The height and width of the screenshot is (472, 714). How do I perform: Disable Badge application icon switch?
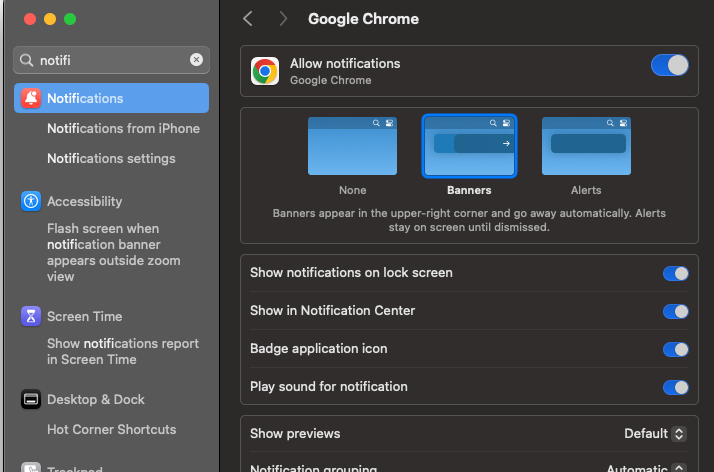point(676,350)
